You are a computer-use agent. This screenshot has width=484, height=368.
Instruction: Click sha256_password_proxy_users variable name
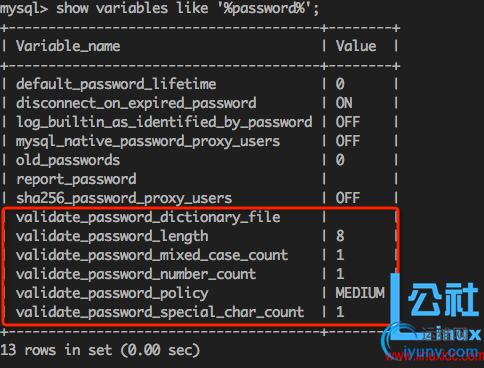coord(124,198)
